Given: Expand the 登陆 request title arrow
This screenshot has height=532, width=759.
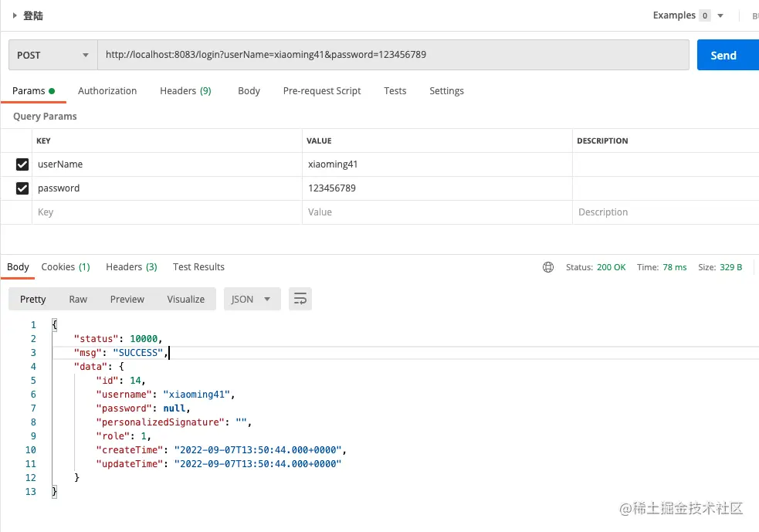Looking at the screenshot, I should coord(15,15).
